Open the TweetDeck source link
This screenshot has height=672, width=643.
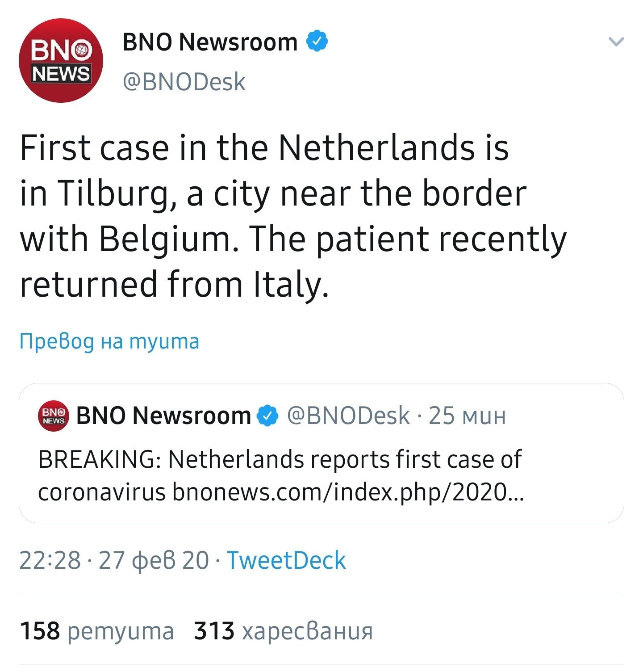pos(286,560)
